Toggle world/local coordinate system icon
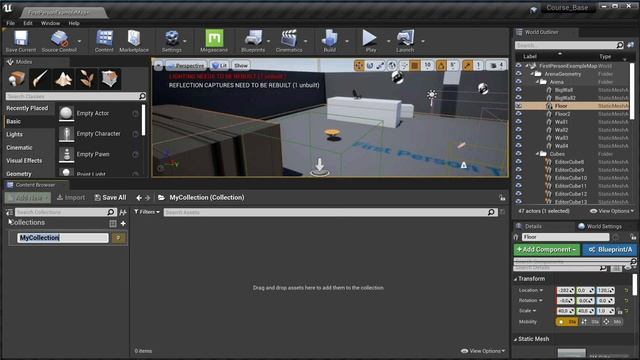640x360 pixels. [392, 65]
